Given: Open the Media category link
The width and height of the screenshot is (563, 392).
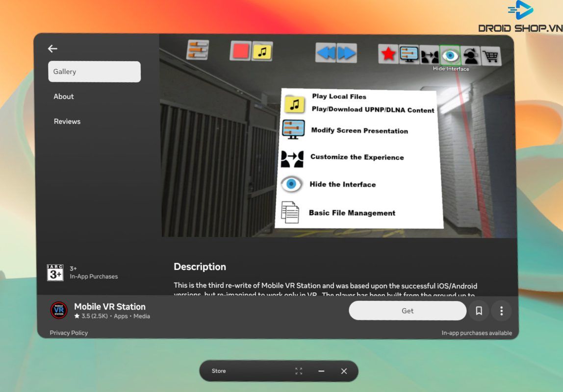Looking at the screenshot, I should [x=142, y=317].
